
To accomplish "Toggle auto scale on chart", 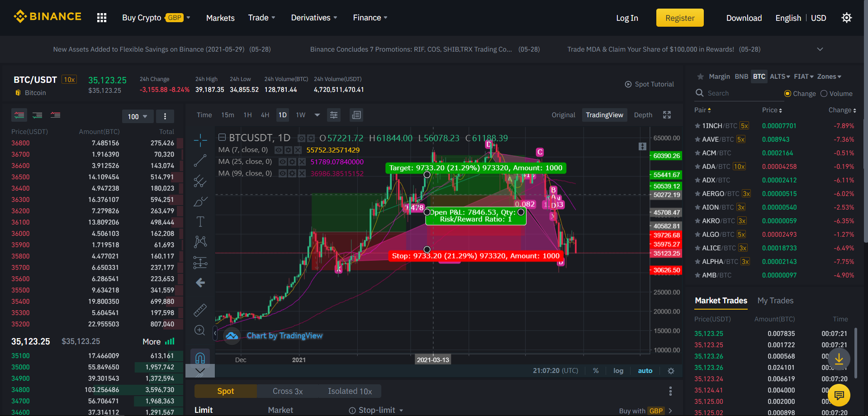I will pos(645,371).
